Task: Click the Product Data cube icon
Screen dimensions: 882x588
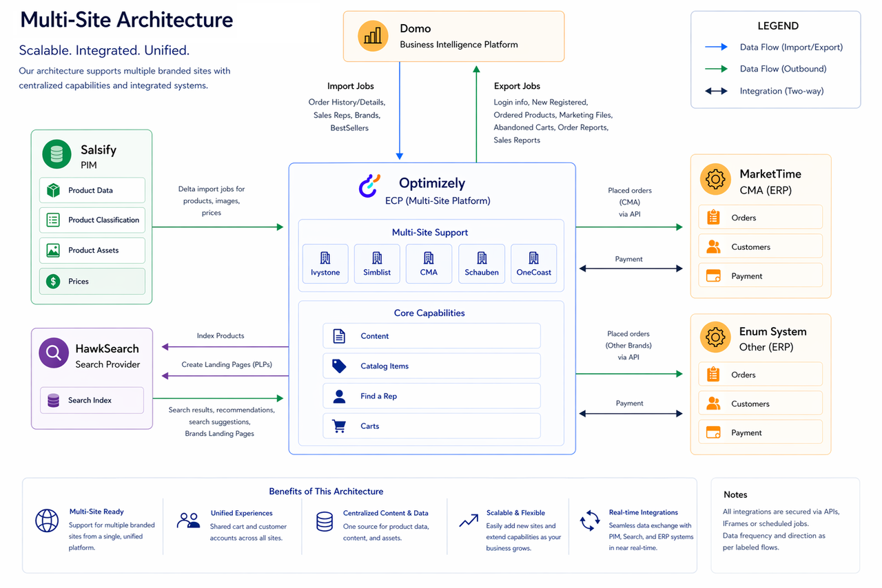Action: 53,190
